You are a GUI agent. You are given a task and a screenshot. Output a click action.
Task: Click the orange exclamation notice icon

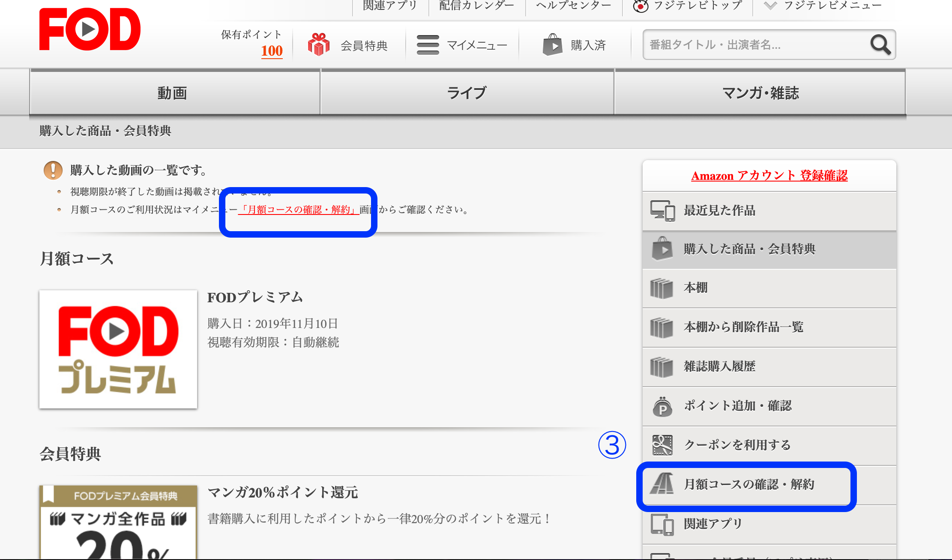coord(53,170)
